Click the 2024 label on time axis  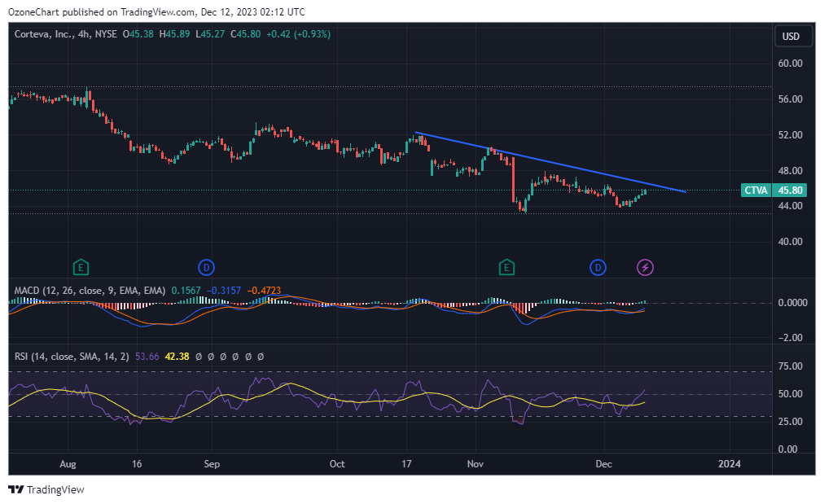click(730, 464)
